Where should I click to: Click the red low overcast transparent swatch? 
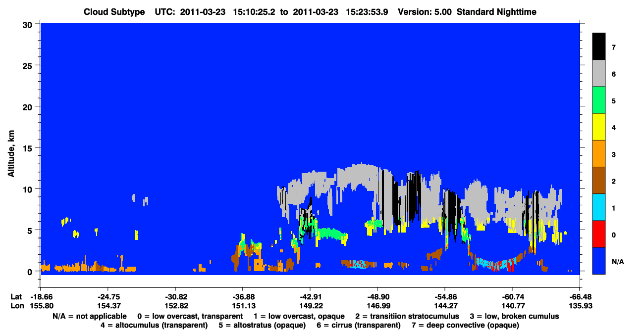click(x=598, y=234)
